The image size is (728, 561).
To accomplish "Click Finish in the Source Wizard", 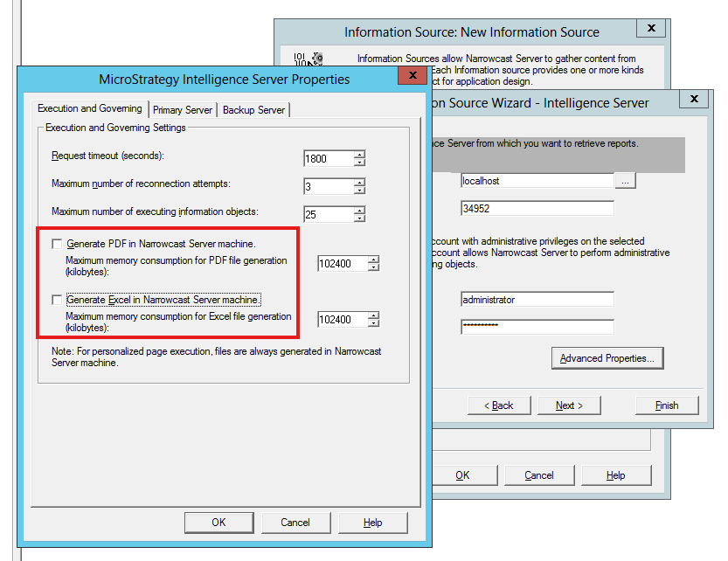I will pyautogui.click(x=667, y=405).
